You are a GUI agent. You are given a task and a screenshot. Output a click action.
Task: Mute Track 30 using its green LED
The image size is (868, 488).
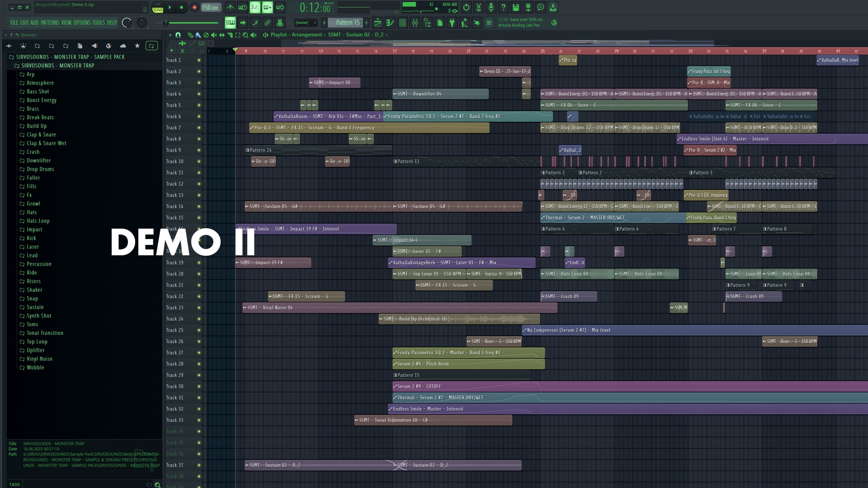point(199,386)
